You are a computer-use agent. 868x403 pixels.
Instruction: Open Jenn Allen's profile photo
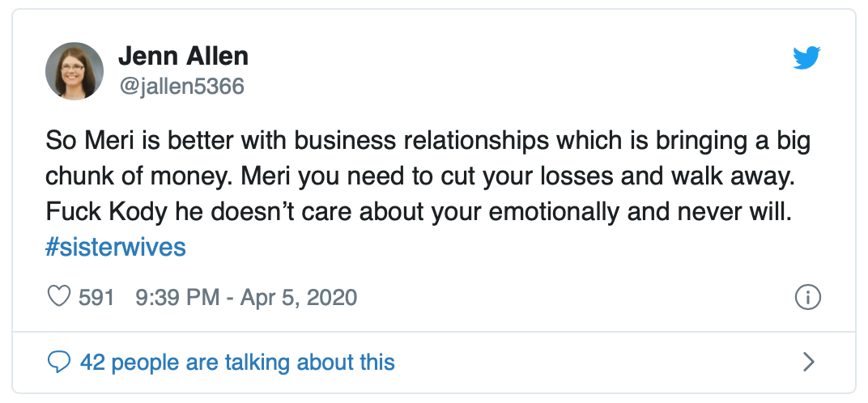point(74,71)
